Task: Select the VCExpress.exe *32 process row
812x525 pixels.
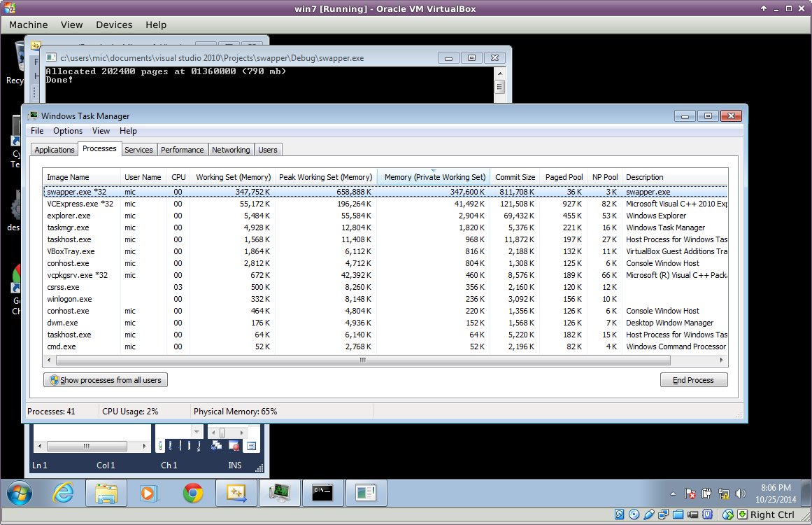Action: coord(385,204)
